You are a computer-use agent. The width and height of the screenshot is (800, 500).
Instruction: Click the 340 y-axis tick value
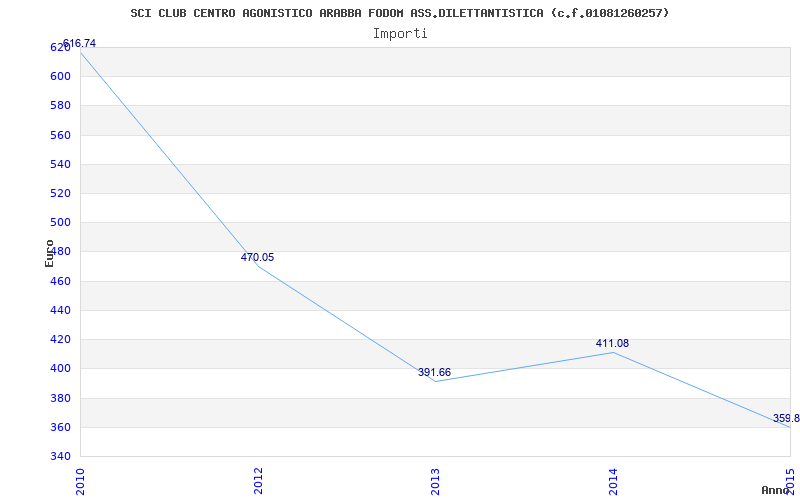[60, 456]
